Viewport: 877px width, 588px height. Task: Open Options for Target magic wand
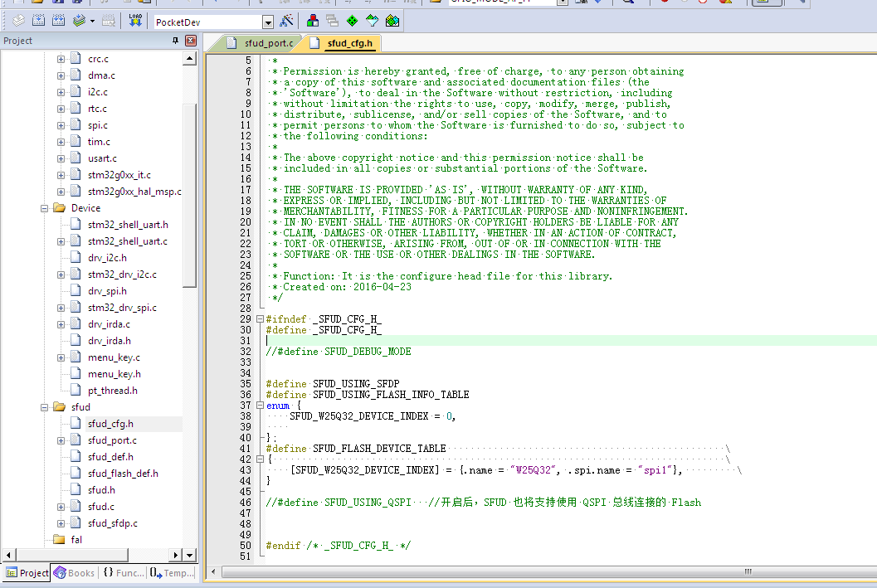[286, 22]
